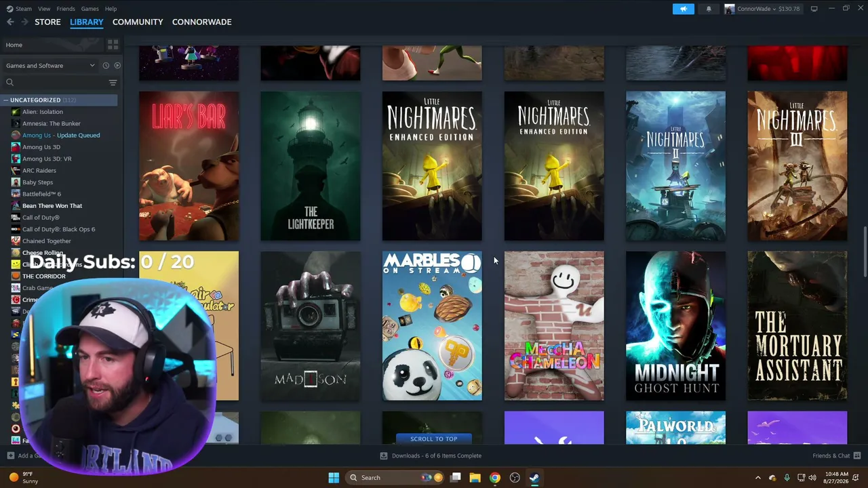Open Alien: Isolation from sidebar list
This screenshot has height=488, width=868.
pyautogui.click(x=42, y=112)
